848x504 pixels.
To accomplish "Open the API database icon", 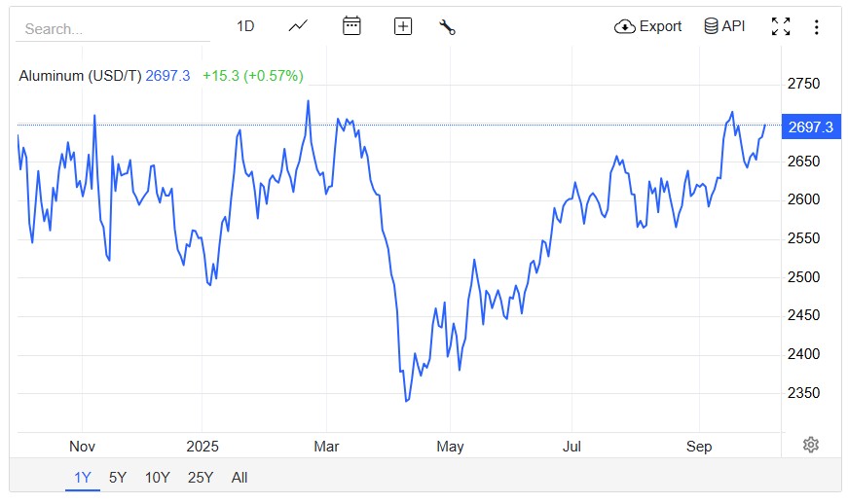I will click(712, 26).
